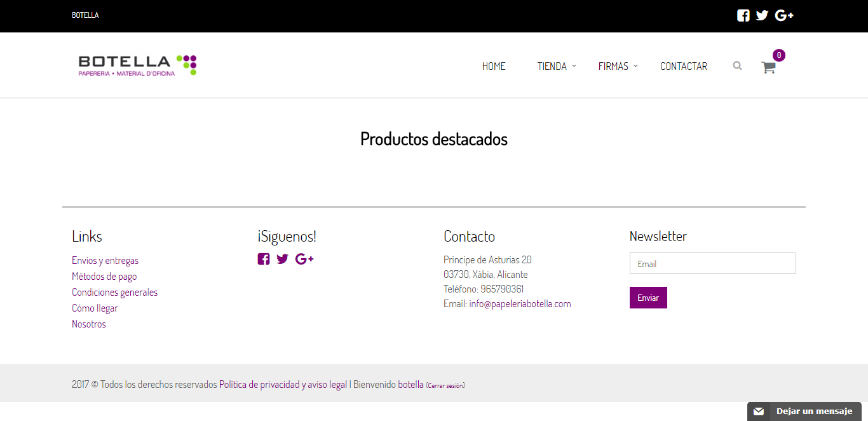Click Twitter icon in top black bar
The width and height of the screenshot is (868, 421).
coord(762,16)
